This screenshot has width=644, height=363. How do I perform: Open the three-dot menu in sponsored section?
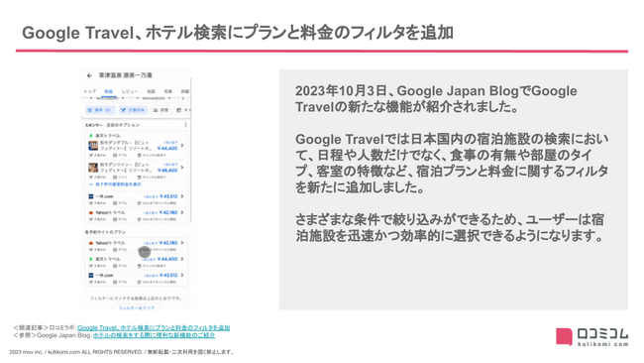pyautogui.click(x=185, y=125)
